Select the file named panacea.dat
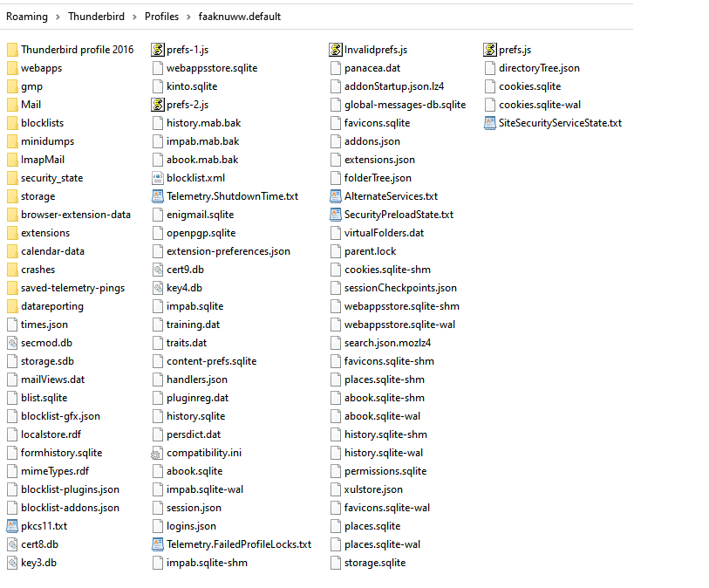Image resolution: width=709 pixels, height=588 pixels. coord(372,68)
